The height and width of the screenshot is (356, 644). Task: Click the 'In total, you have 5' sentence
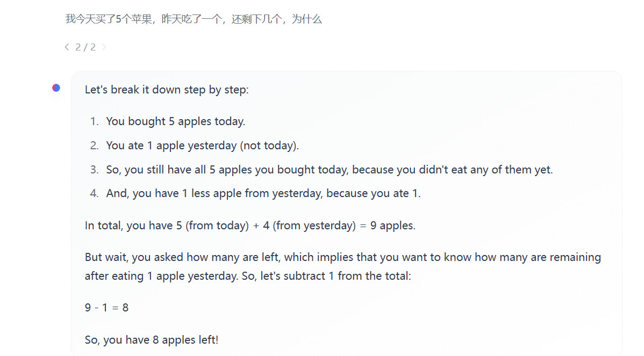point(250,226)
